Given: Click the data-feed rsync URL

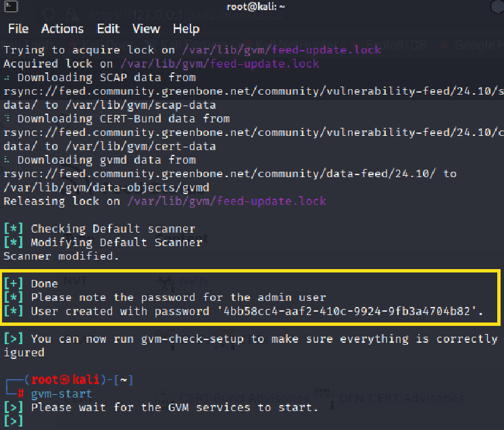Looking at the screenshot, I should pos(220,174).
